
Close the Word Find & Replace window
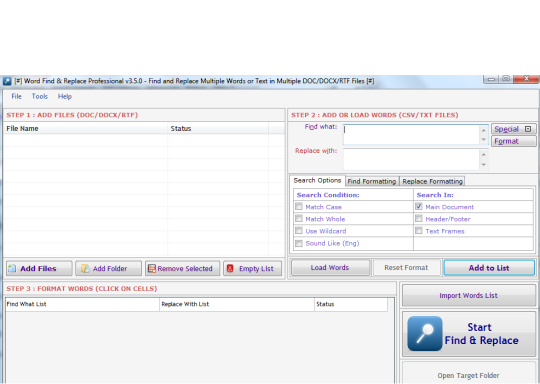[x=526, y=79]
